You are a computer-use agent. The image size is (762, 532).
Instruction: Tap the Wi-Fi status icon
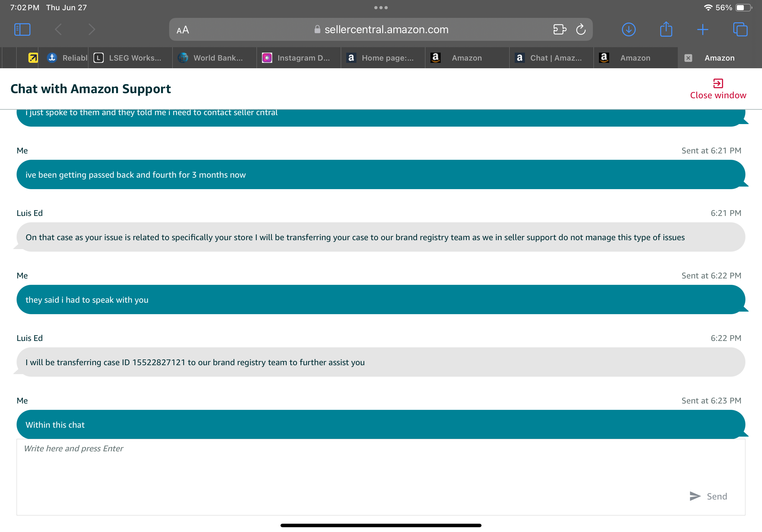point(708,8)
